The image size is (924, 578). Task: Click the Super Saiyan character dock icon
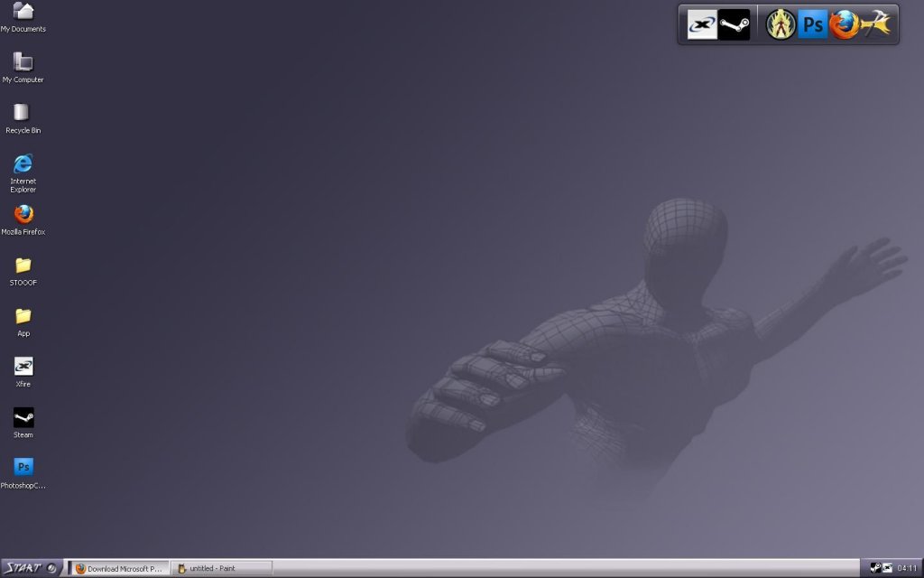[x=781, y=24]
